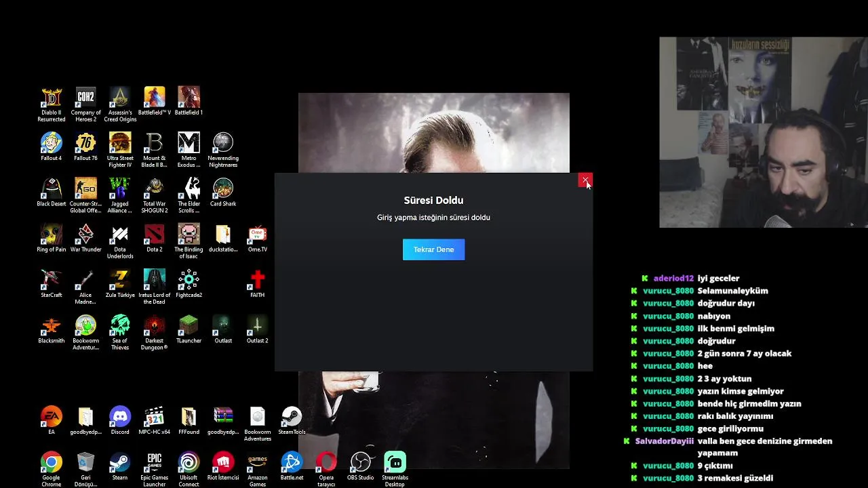Viewport: 868px width, 488px height.
Task: Click SalvadorDayiii username in chat
Action: 665,441
